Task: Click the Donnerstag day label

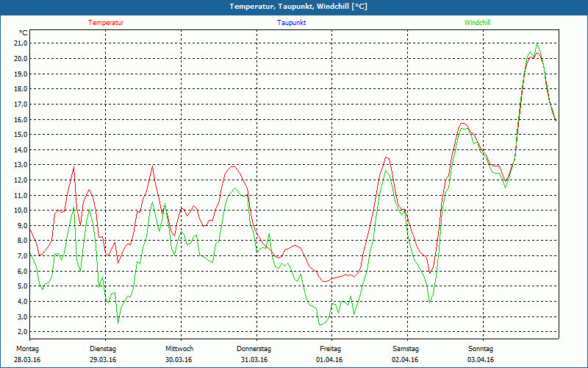Action: [254, 349]
